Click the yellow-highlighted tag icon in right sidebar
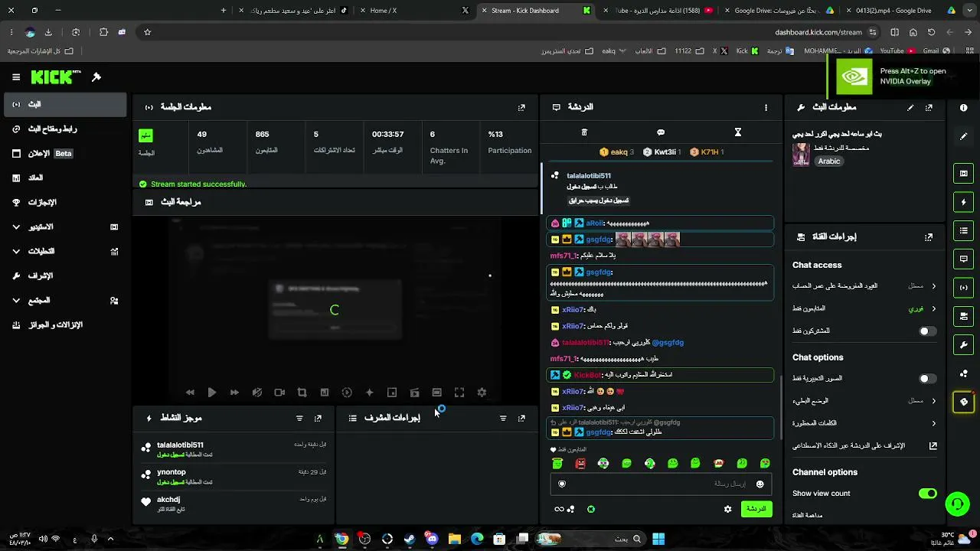 [964, 402]
